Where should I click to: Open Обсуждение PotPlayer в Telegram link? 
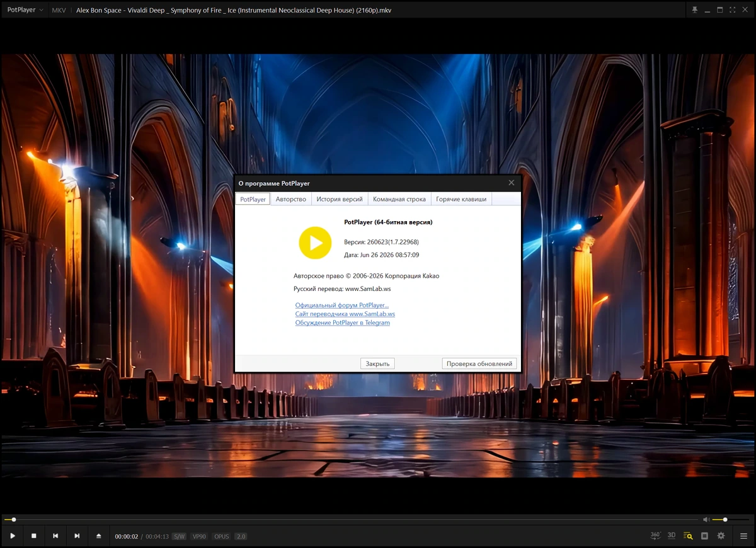[x=343, y=323]
